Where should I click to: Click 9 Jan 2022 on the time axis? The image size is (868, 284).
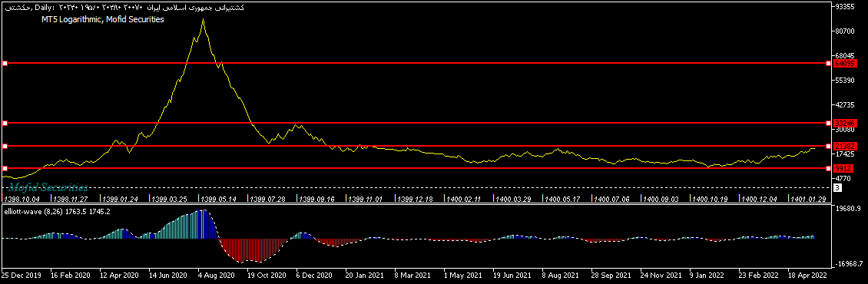[x=707, y=274]
